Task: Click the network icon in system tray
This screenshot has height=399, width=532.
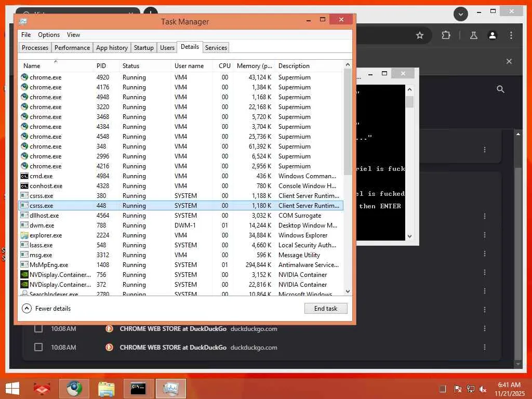Action: (x=470, y=389)
